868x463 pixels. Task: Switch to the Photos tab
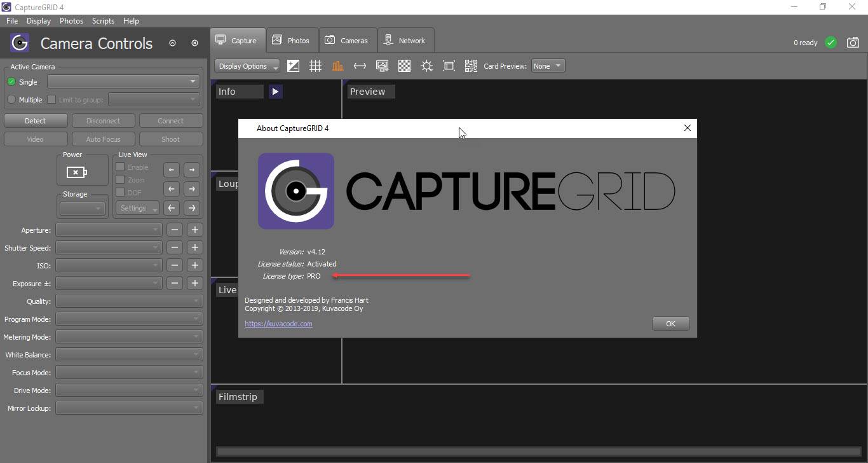pos(291,40)
